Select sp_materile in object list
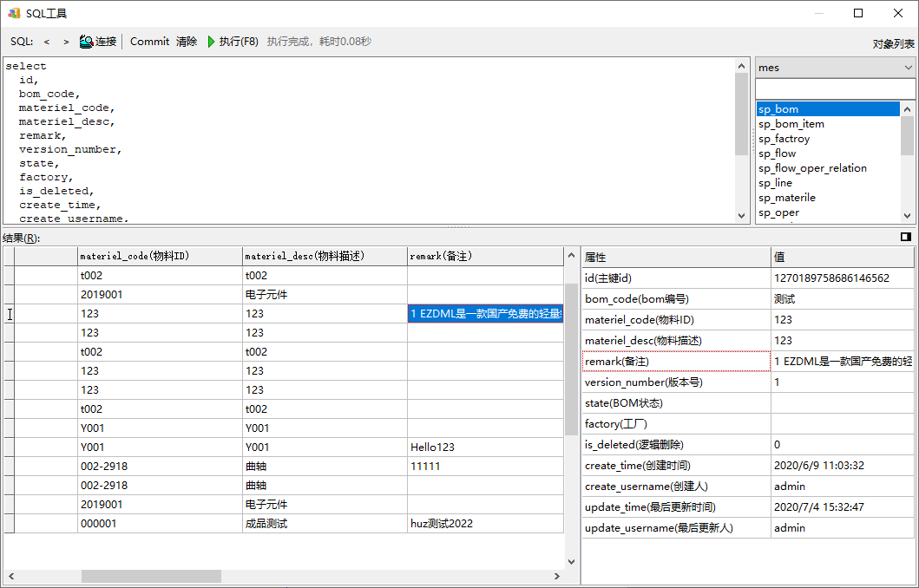Image resolution: width=919 pixels, height=588 pixels. click(828, 198)
